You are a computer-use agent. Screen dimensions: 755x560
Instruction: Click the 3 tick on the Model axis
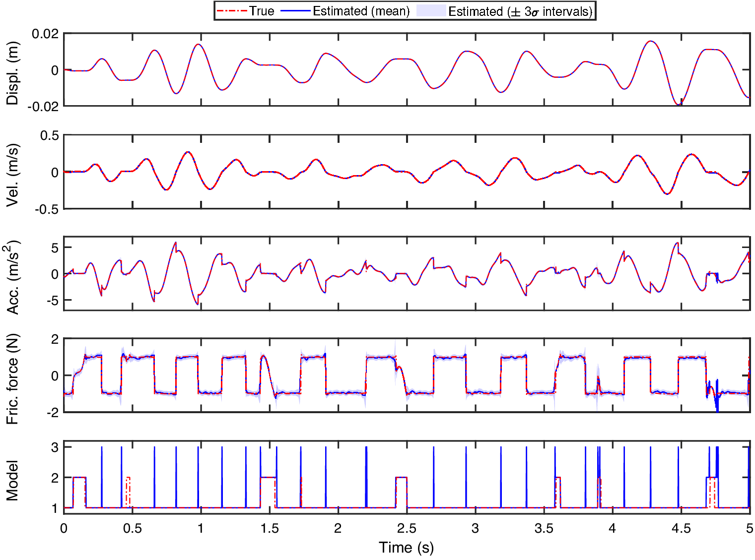[x=55, y=447]
